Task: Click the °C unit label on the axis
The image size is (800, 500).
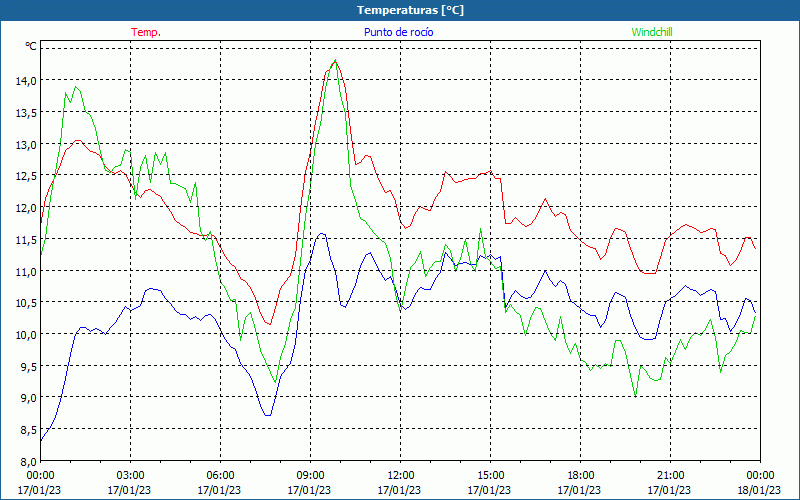Action: pyautogui.click(x=31, y=47)
